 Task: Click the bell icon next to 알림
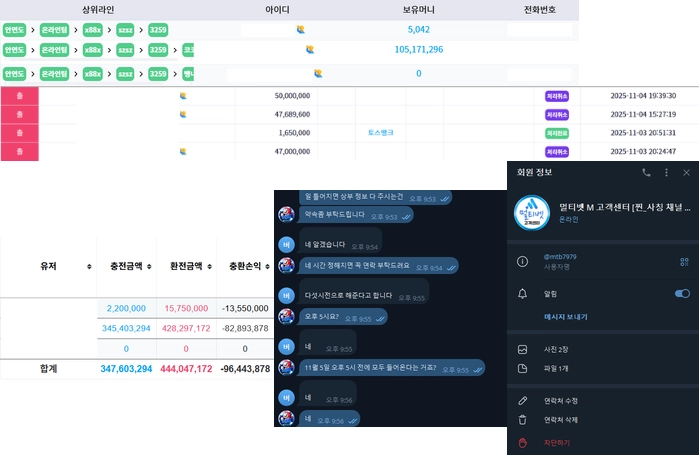pyautogui.click(x=522, y=294)
